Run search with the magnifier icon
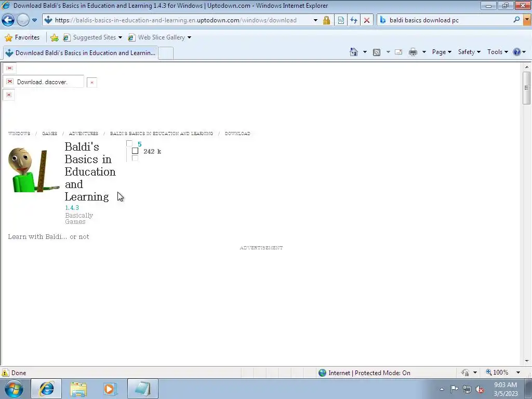 (516, 20)
